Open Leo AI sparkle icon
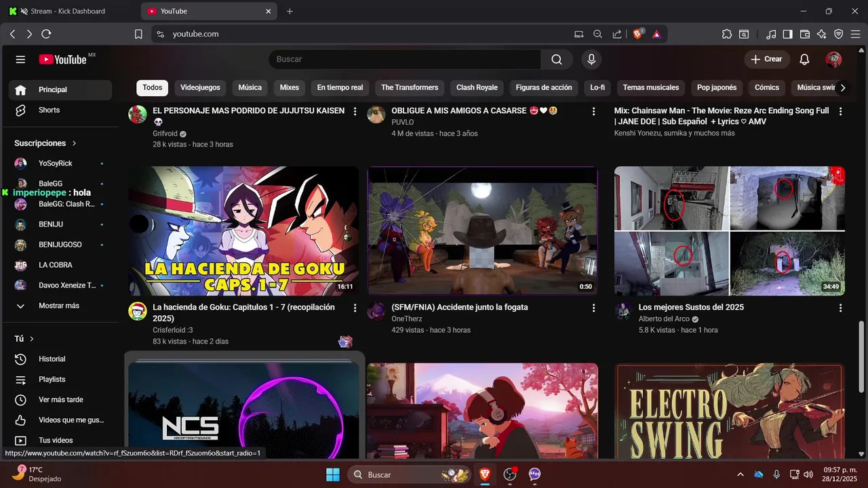Viewport: 868px width, 488px height. pyautogui.click(x=822, y=34)
